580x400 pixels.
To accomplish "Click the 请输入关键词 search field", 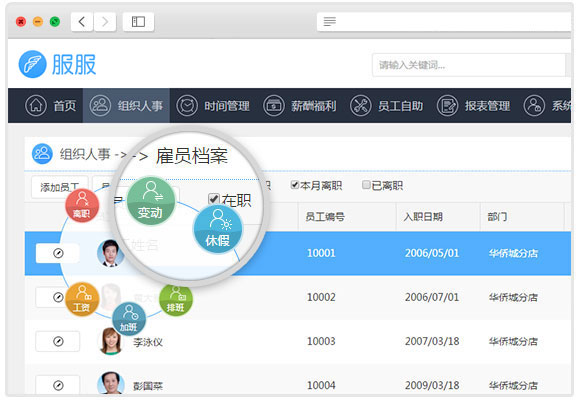I will [x=469, y=65].
